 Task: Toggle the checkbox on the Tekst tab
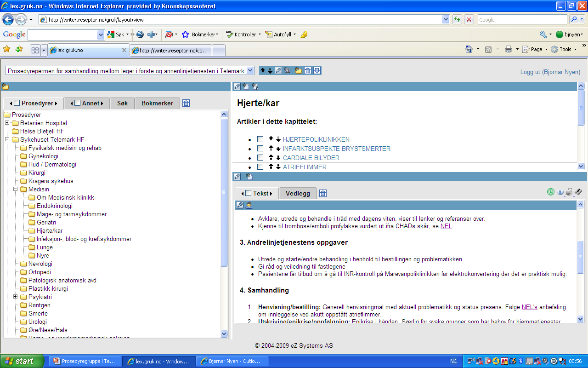[x=249, y=193]
